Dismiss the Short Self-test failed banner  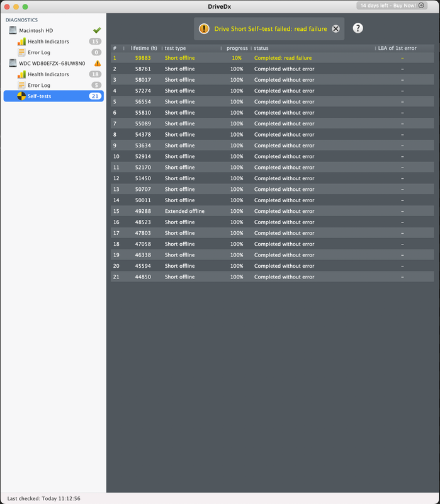(336, 28)
